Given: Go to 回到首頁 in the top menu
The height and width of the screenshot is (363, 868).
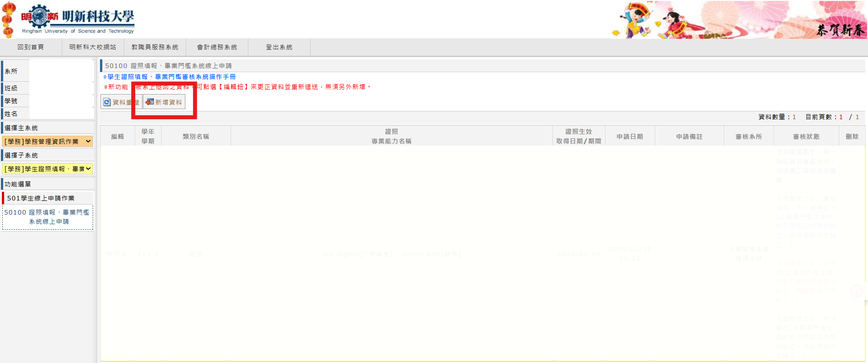Looking at the screenshot, I should pyautogui.click(x=31, y=47).
